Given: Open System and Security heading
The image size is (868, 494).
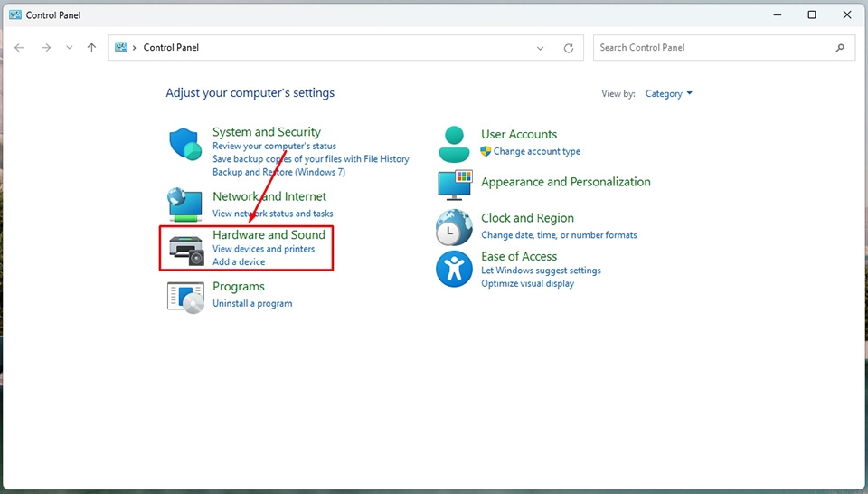Looking at the screenshot, I should pyautogui.click(x=267, y=132).
